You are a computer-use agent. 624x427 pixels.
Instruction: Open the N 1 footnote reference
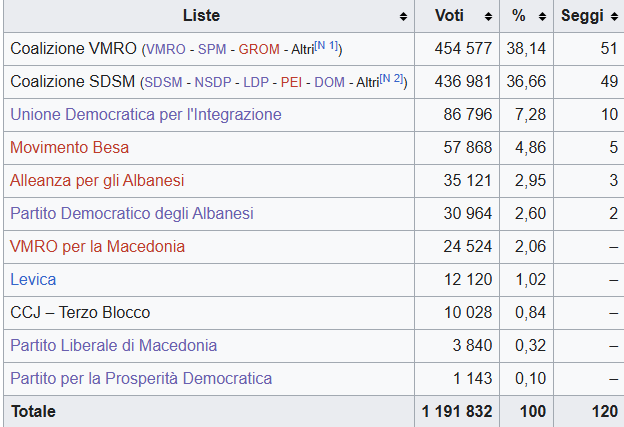point(325,46)
